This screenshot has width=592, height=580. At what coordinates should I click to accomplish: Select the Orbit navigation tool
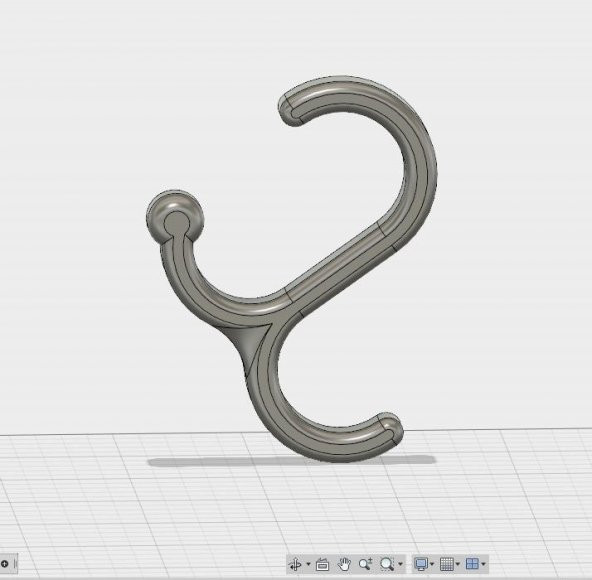point(296,565)
